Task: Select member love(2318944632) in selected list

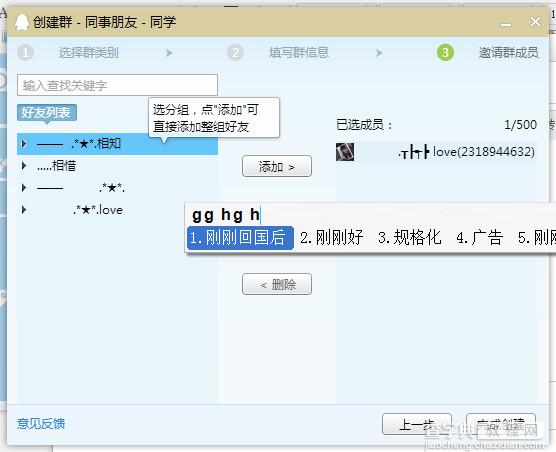Action: (437, 152)
